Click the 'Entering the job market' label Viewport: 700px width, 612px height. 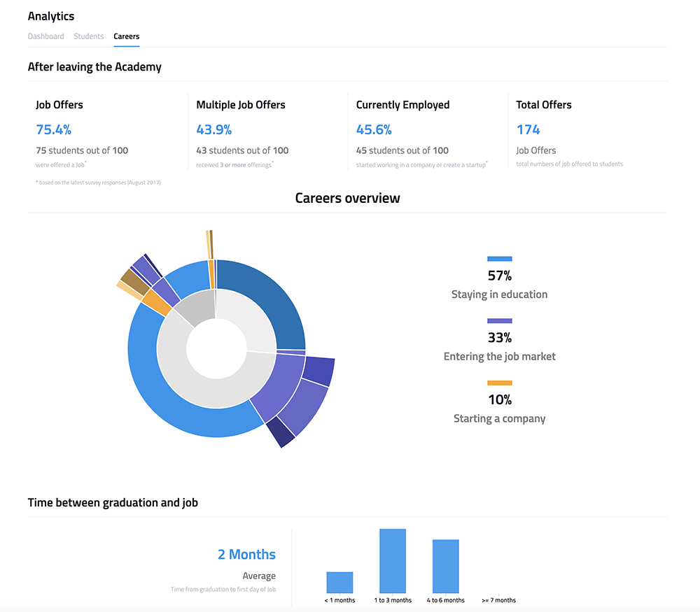click(x=500, y=357)
